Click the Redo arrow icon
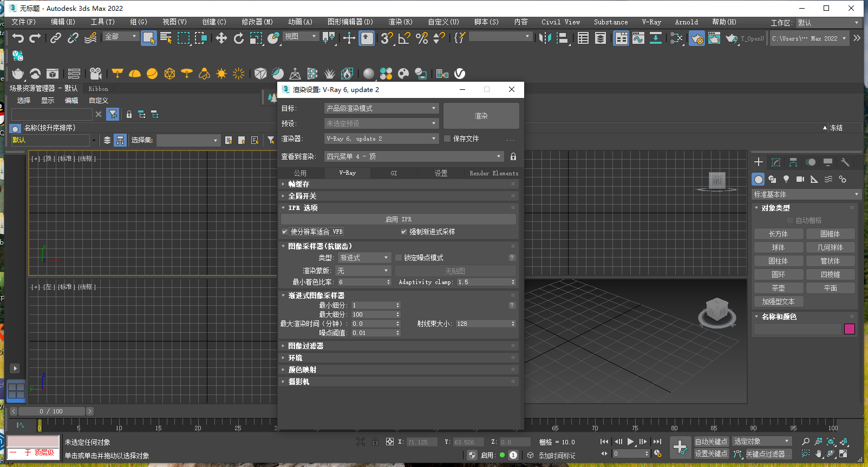 pyautogui.click(x=35, y=38)
